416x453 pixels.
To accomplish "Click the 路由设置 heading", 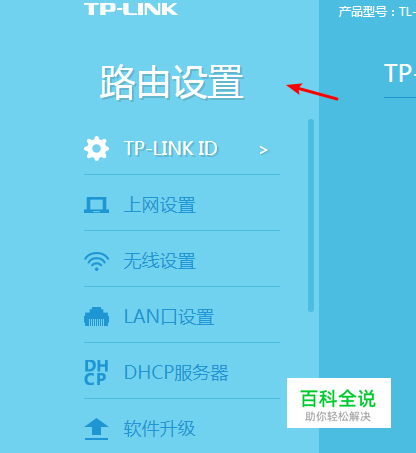I will pyautogui.click(x=172, y=82).
